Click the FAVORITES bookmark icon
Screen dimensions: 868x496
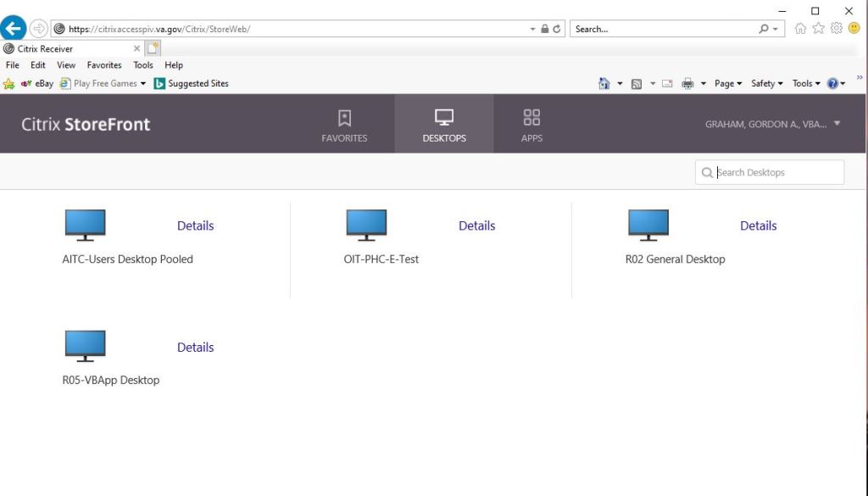[344, 118]
